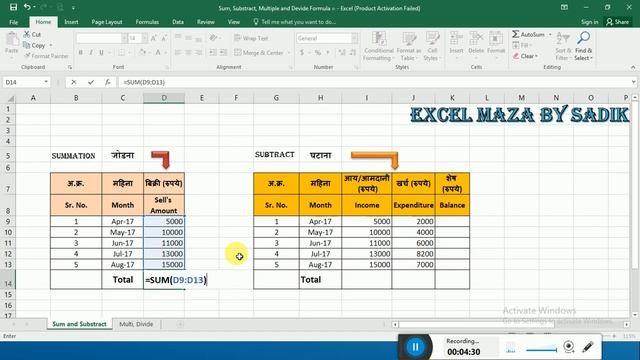The height and width of the screenshot is (360, 640).
Task: Click the Cut scissors icon
Action: [x=27, y=34]
